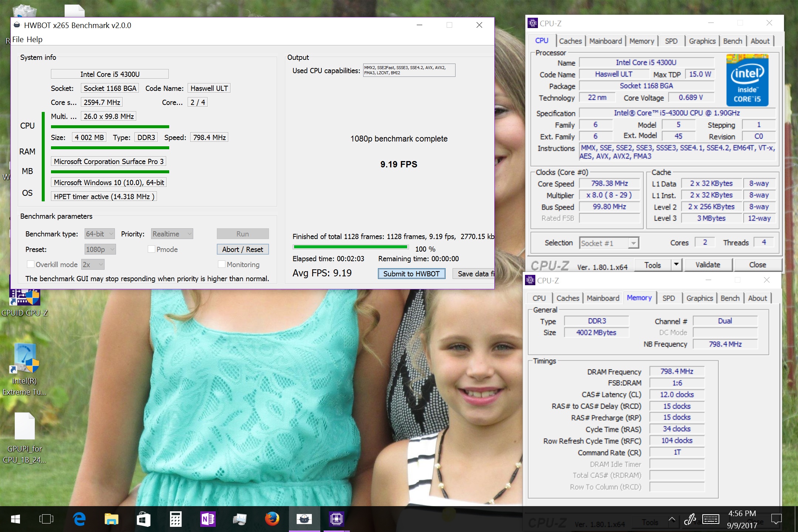Switch to Mainboard tab in top CPU-Z
The height and width of the screenshot is (532, 798).
(605, 41)
